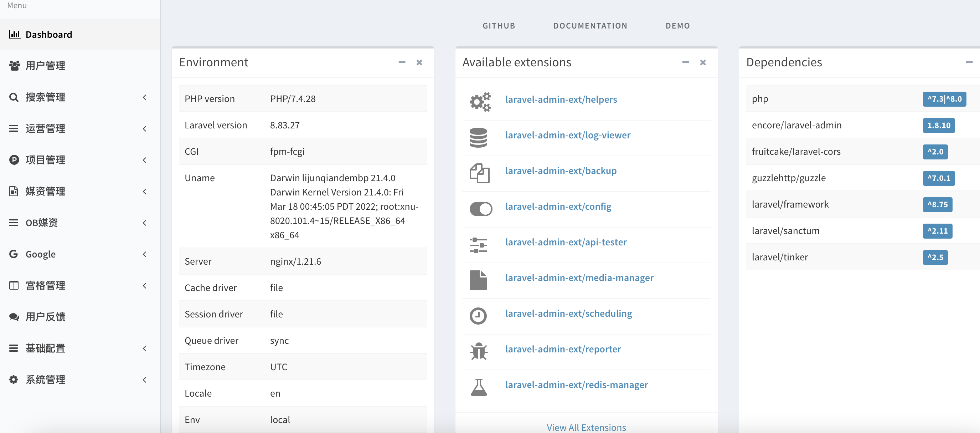
Task: Open the DOCUMENTATION header link
Action: tap(590, 26)
